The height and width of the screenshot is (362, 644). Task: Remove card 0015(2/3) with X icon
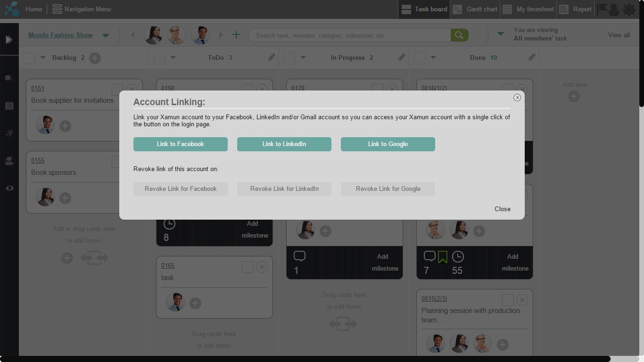click(x=522, y=300)
